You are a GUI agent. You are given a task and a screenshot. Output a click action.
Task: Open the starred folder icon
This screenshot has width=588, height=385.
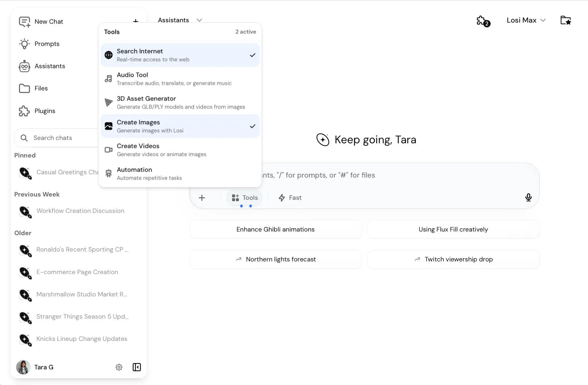[x=565, y=20]
